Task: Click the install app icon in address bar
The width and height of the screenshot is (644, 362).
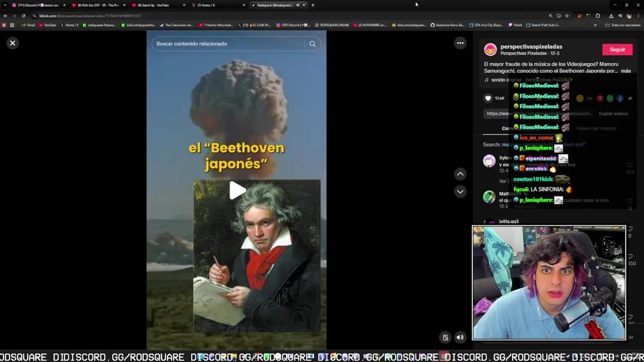Action: tap(558, 16)
